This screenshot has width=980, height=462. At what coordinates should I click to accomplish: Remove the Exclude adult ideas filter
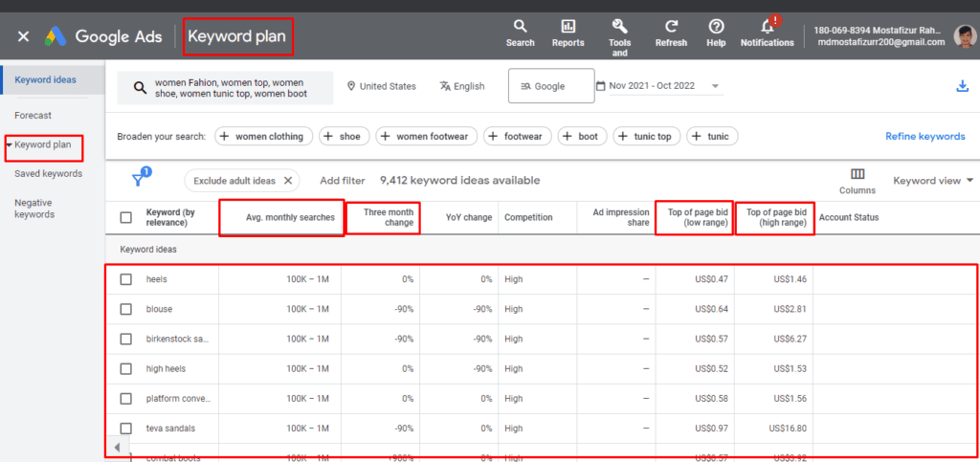click(287, 181)
